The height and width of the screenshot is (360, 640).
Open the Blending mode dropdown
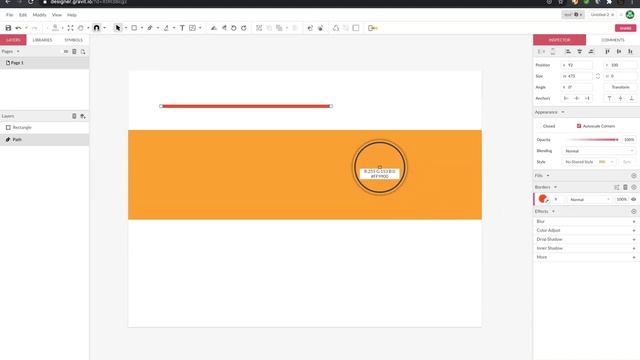pos(599,151)
